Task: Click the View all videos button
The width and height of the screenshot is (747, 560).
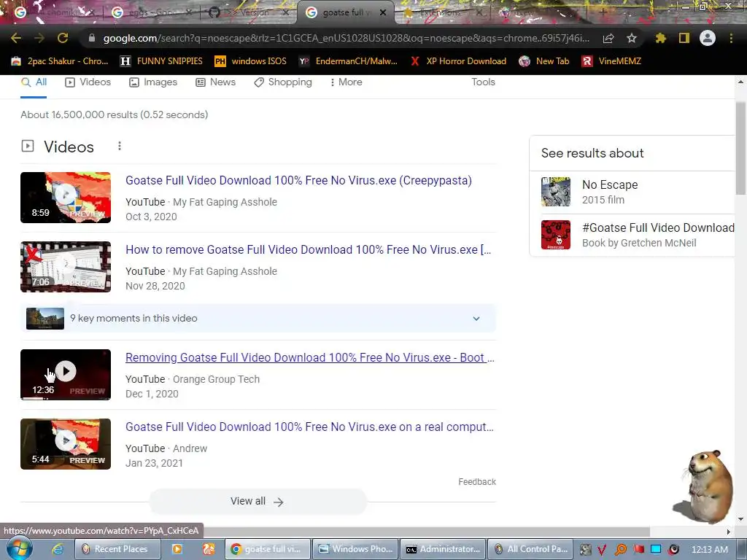Action: (x=258, y=502)
